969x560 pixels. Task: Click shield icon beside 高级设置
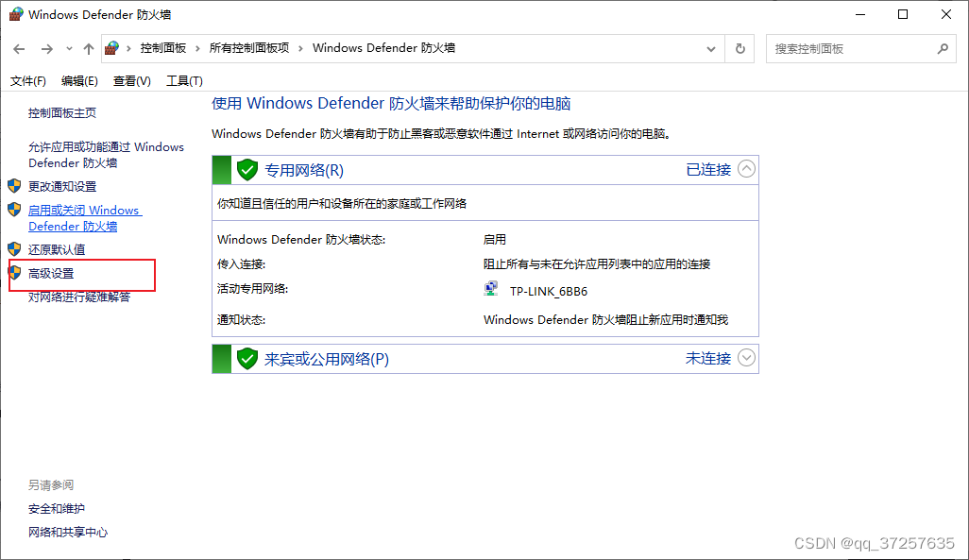click(14, 273)
